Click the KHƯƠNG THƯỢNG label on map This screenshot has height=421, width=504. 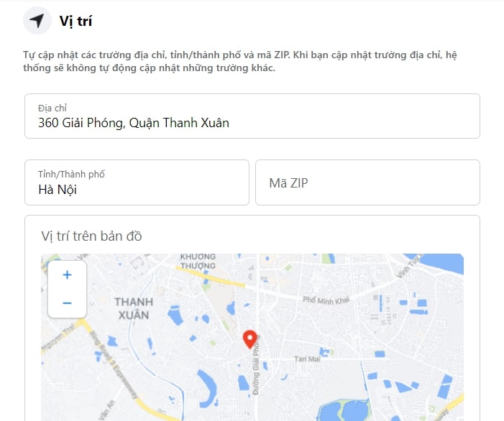click(198, 261)
